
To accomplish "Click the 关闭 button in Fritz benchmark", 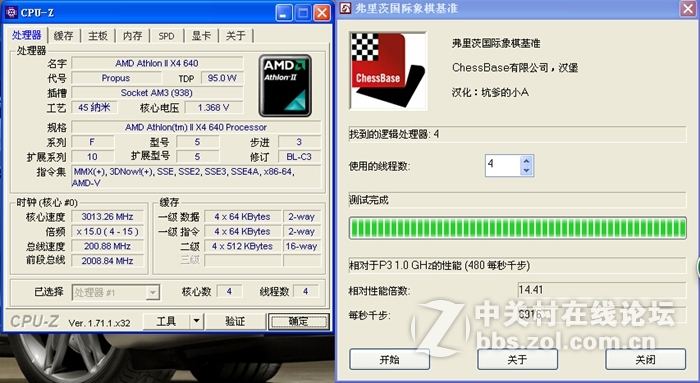I will pos(646,359).
